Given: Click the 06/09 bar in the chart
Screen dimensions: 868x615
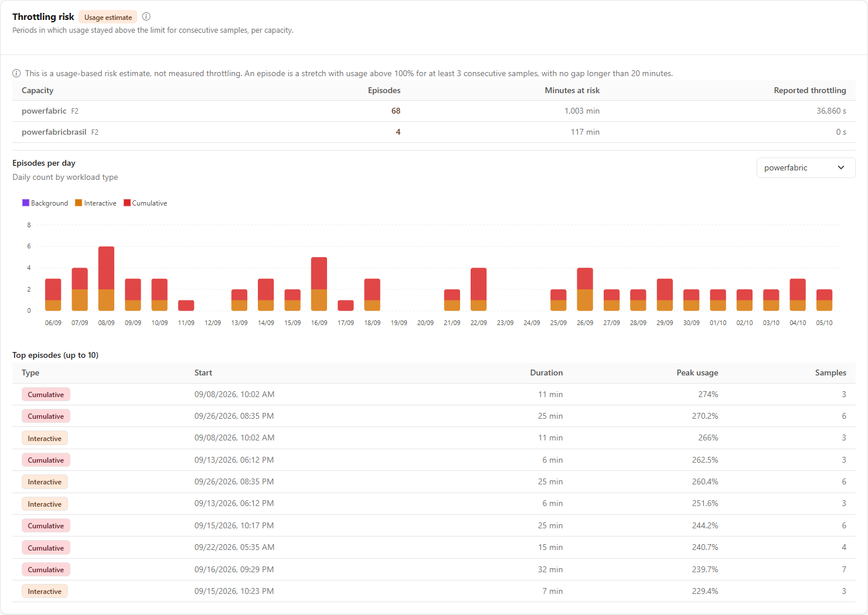Looking at the screenshot, I should [x=53, y=295].
